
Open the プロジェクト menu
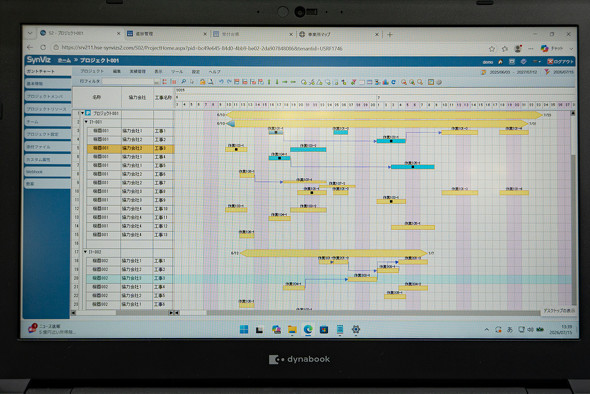pos(92,71)
